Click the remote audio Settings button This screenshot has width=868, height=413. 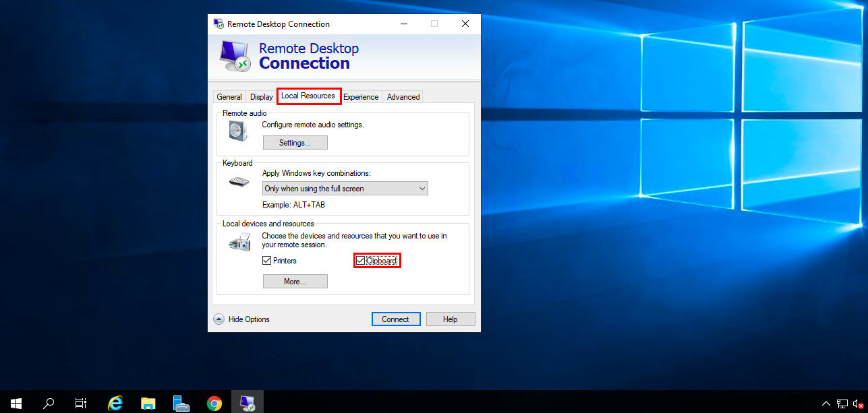295,143
